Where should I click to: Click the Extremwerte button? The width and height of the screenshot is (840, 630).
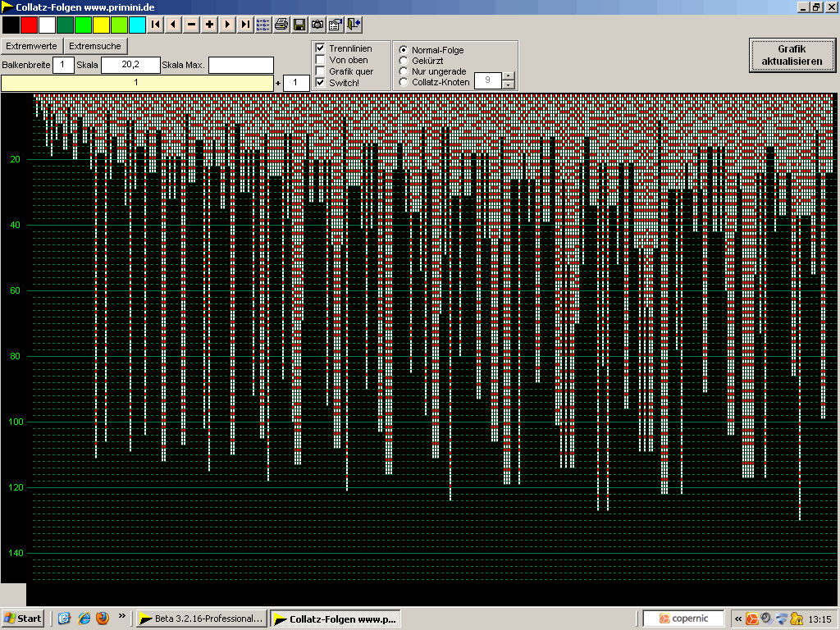pos(32,46)
